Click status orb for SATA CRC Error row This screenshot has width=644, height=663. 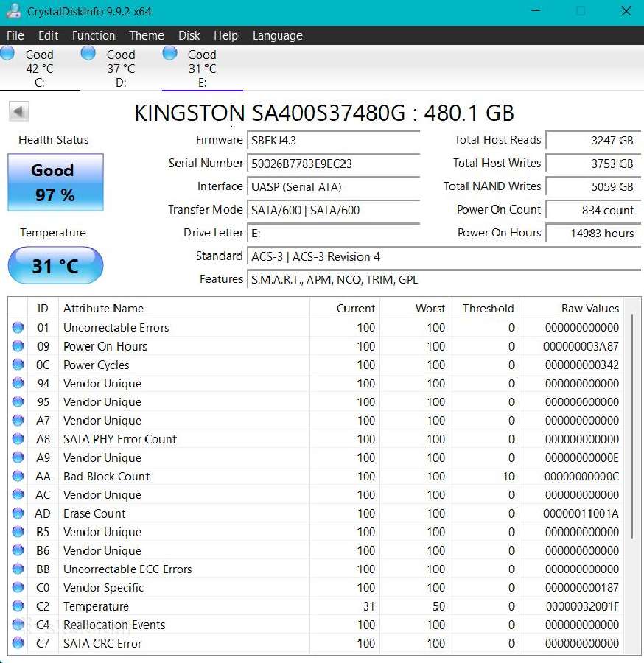18,643
